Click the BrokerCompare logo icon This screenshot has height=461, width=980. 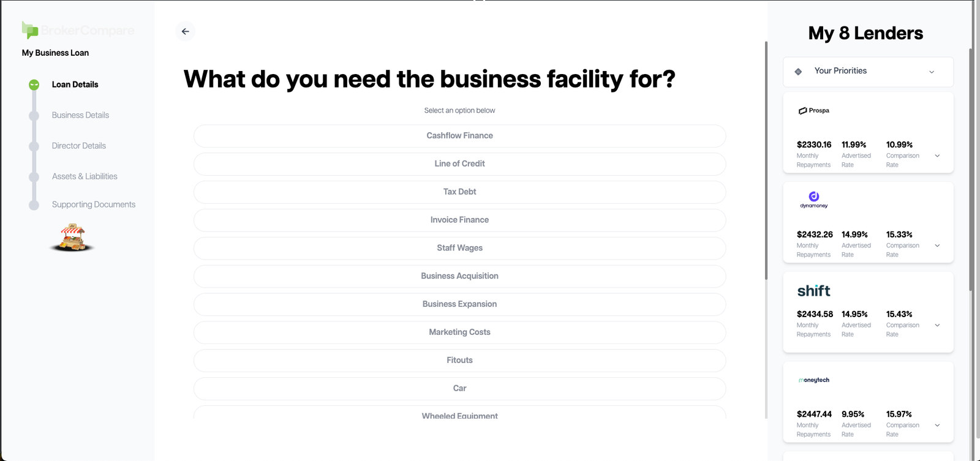[29, 29]
